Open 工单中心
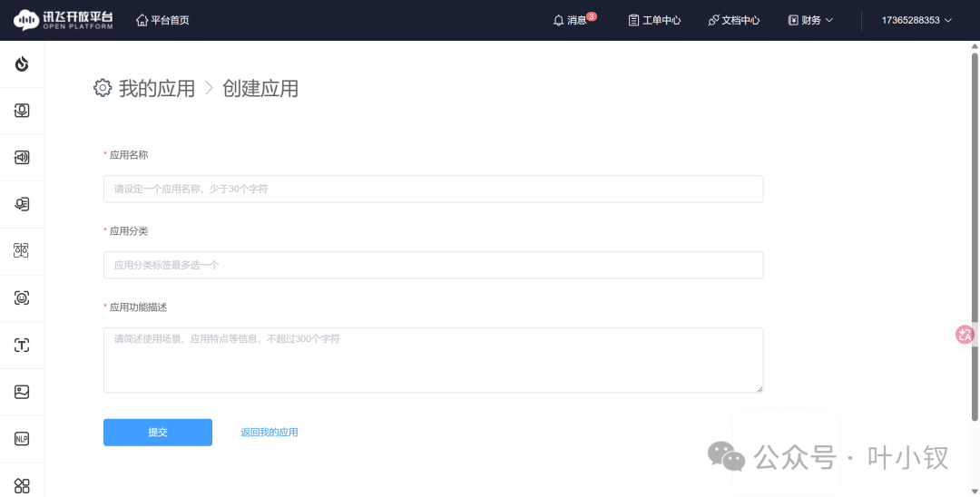Image resolution: width=980 pixels, height=497 pixels. click(654, 20)
